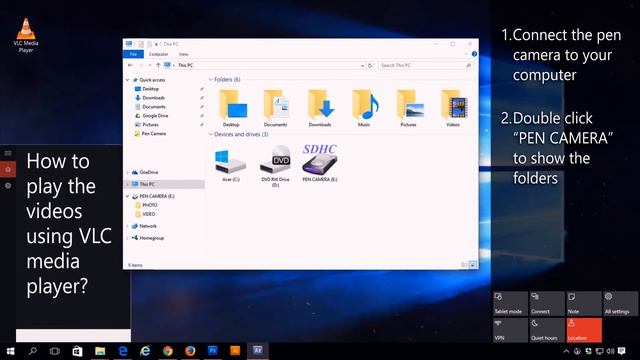Open Illustrator from the taskbar
This screenshot has height=360, width=640.
tap(235, 350)
